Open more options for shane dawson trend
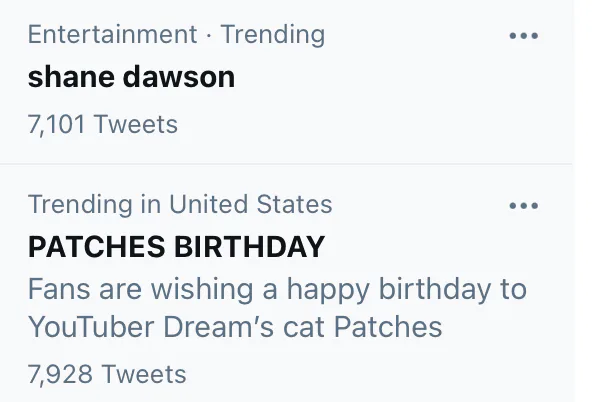 click(x=523, y=36)
